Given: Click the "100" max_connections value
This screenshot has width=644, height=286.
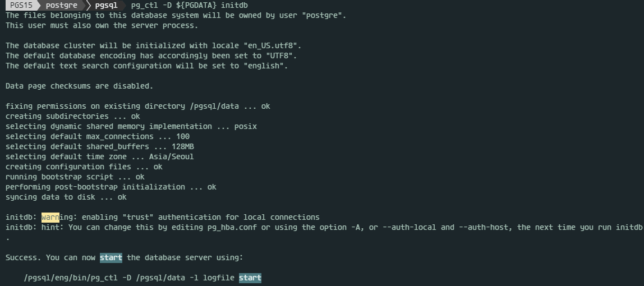Looking at the screenshot, I should click(x=183, y=136).
